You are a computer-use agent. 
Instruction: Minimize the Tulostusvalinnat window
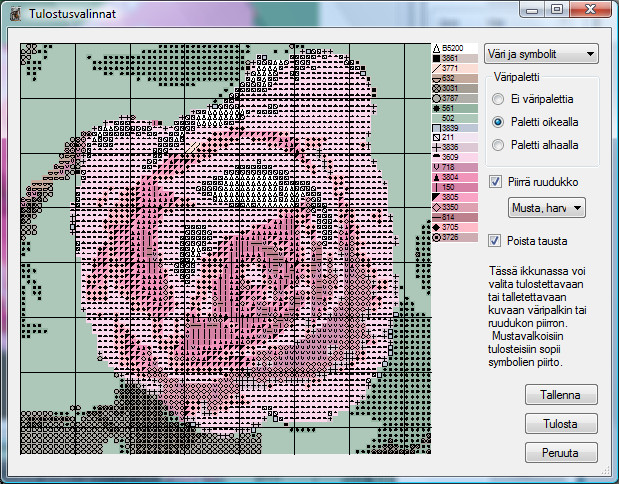pos(532,9)
